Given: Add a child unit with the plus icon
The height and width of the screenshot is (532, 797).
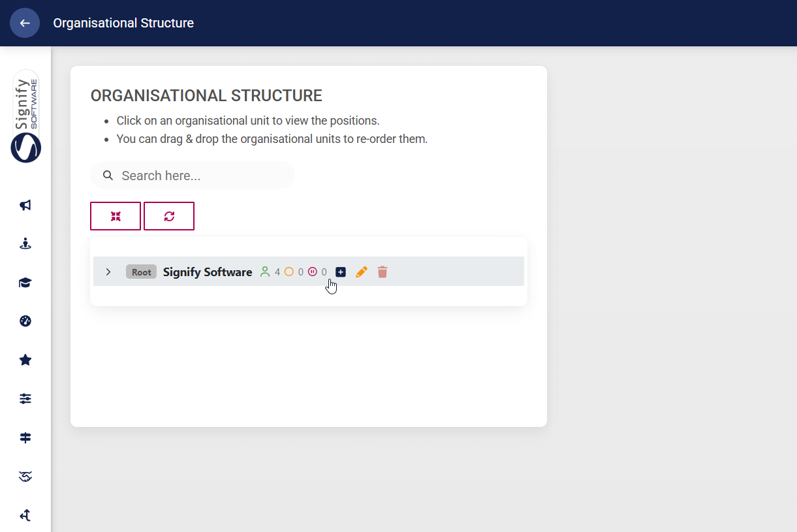Looking at the screenshot, I should (340, 272).
